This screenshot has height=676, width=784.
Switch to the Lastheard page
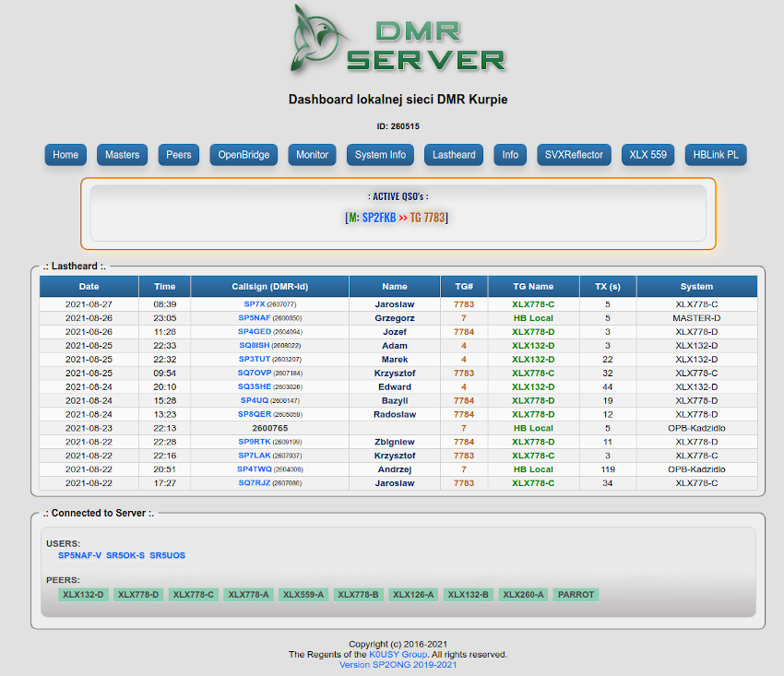pos(454,155)
